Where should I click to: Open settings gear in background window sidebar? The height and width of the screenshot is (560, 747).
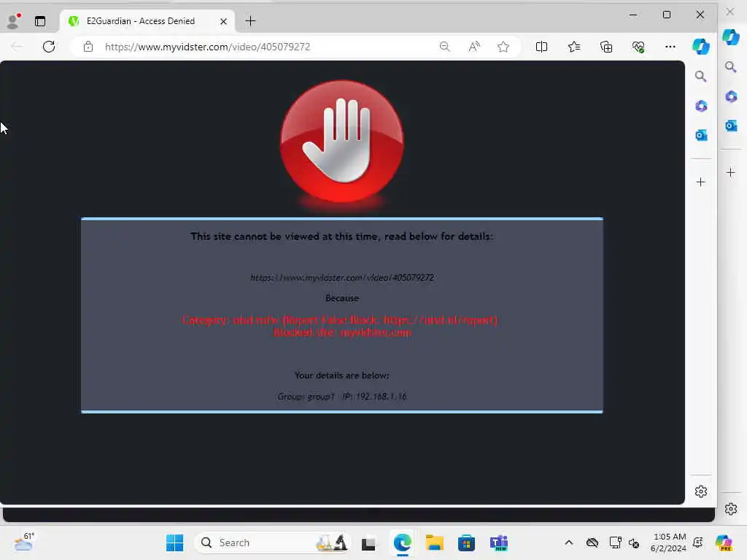click(x=731, y=509)
